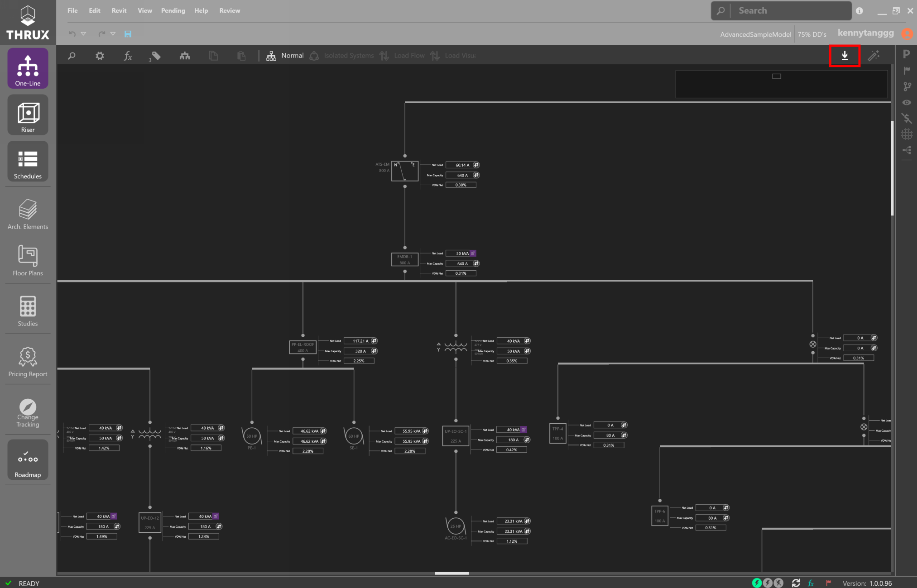Image resolution: width=917 pixels, height=588 pixels.
Task: Open the Pricing Report section
Action: tap(28, 361)
